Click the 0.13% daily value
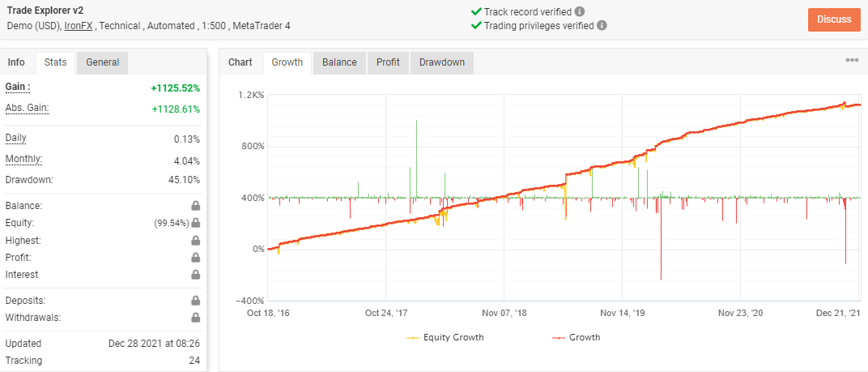The width and height of the screenshot is (868, 372). coord(186,139)
